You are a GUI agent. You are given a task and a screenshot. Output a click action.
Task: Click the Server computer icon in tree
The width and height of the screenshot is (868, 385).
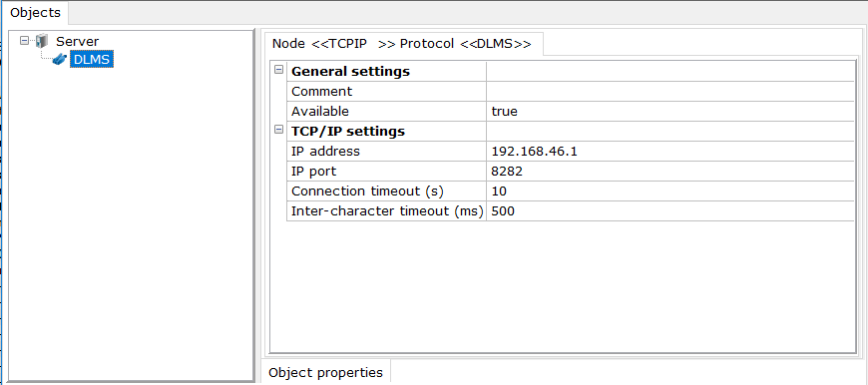click(42, 42)
